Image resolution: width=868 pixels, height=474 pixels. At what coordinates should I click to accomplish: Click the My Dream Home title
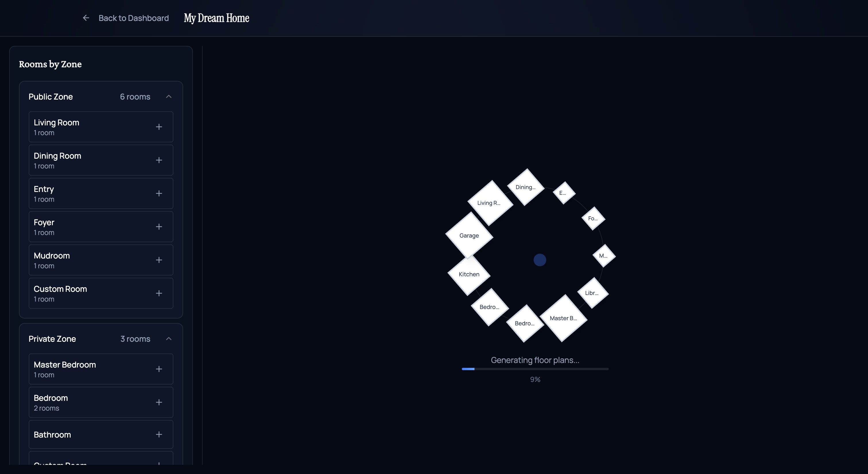pos(216,18)
